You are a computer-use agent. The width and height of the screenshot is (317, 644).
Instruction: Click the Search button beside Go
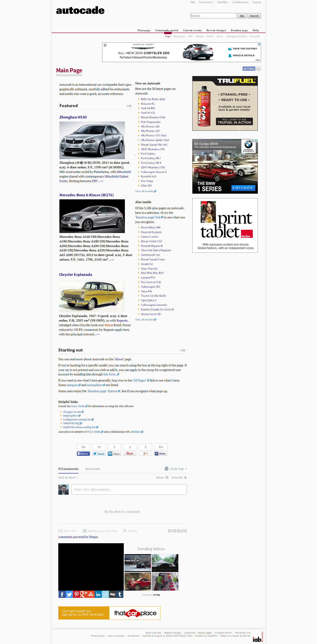pos(254,16)
